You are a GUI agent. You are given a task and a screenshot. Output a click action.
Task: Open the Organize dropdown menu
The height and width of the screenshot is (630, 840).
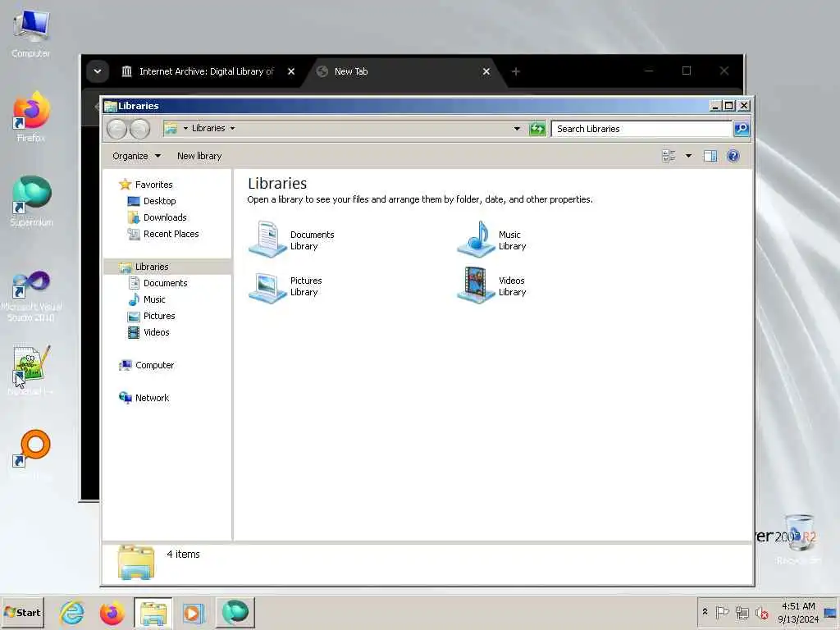point(136,156)
